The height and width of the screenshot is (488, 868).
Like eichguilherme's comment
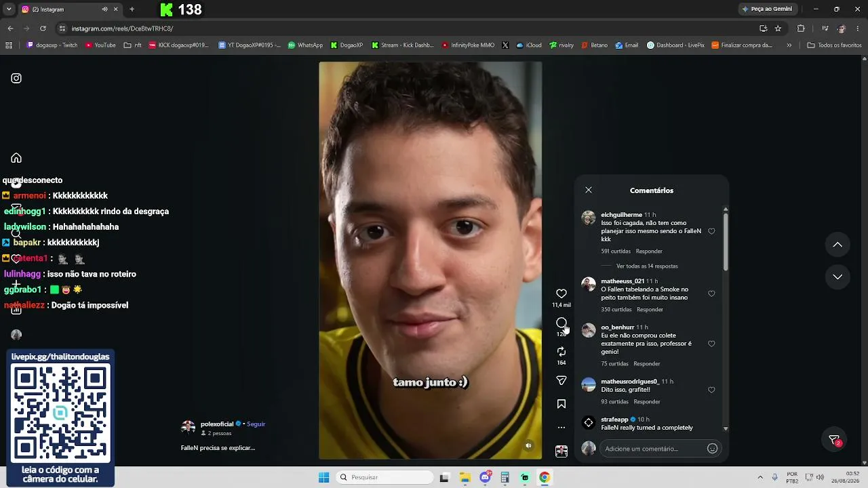711,231
